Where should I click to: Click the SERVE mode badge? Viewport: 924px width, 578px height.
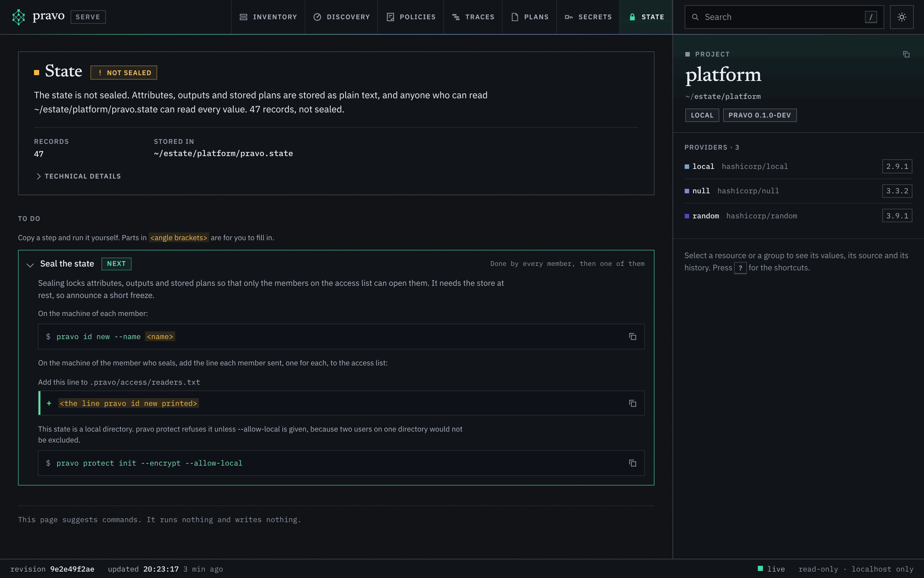click(x=88, y=17)
